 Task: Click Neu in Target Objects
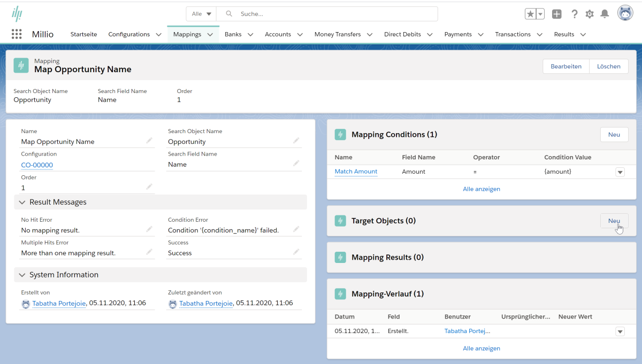[x=614, y=221]
